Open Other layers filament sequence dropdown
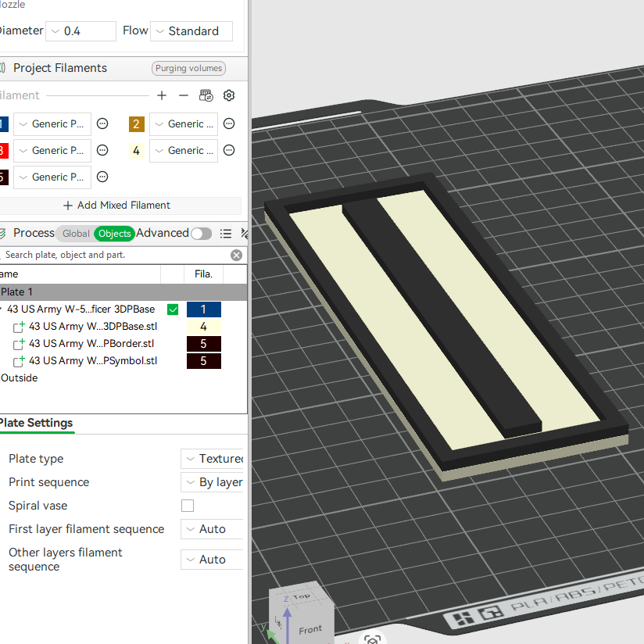Screen dimensions: 644x644 click(213, 560)
